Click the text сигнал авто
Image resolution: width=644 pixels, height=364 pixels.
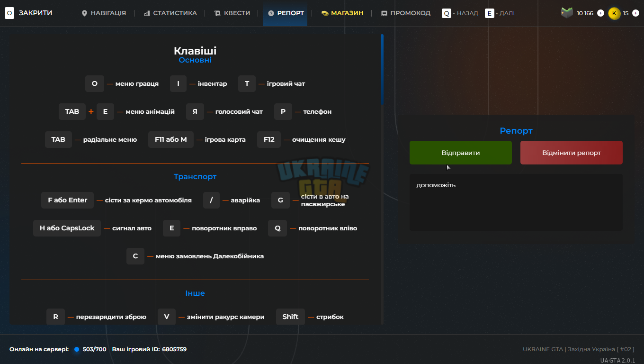pyautogui.click(x=132, y=228)
